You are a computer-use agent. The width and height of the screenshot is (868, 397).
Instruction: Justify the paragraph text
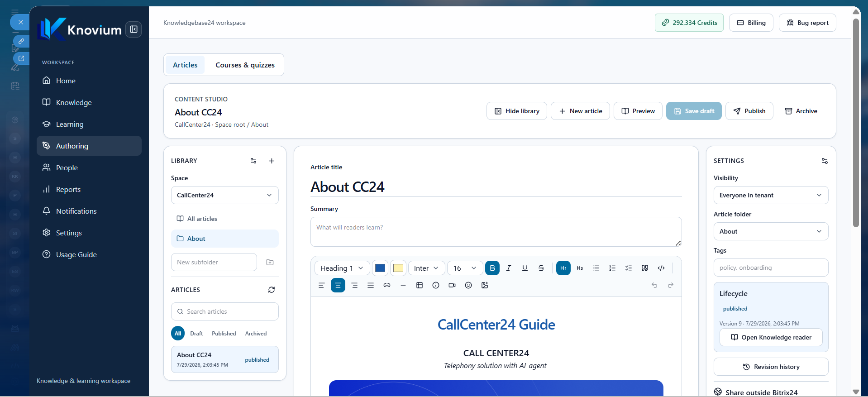point(371,285)
